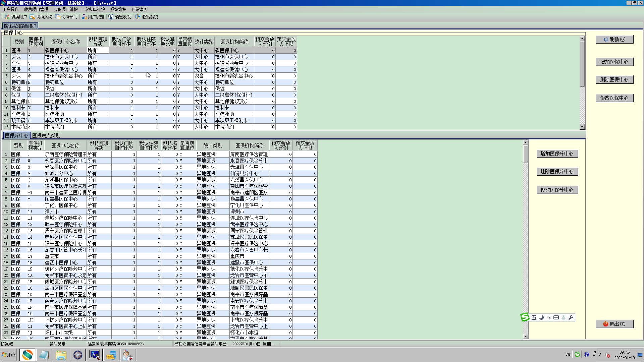The width and height of the screenshot is (644, 362).
Task: Open 消息收发 messaging from the toolbar
Action: (111, 17)
